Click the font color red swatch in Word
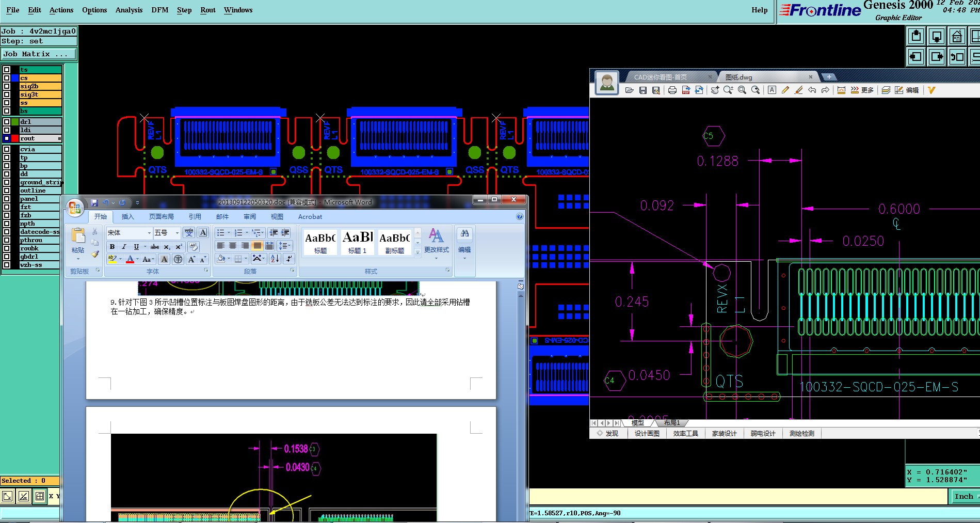This screenshot has height=523, width=980. click(130, 259)
